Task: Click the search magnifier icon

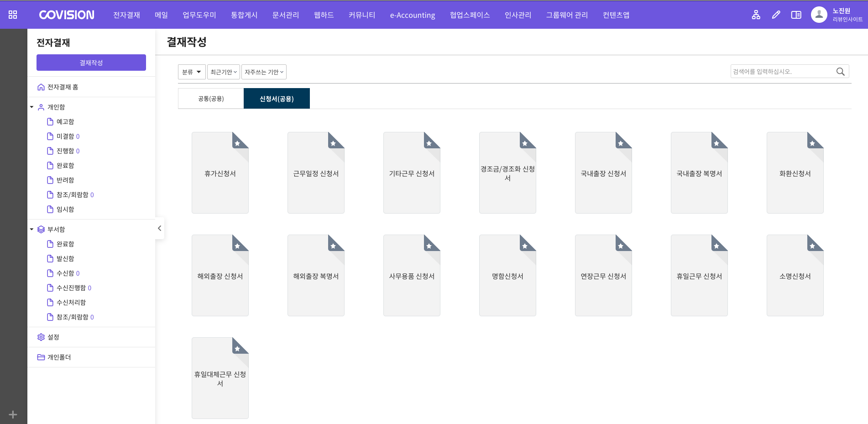Action: click(x=840, y=72)
